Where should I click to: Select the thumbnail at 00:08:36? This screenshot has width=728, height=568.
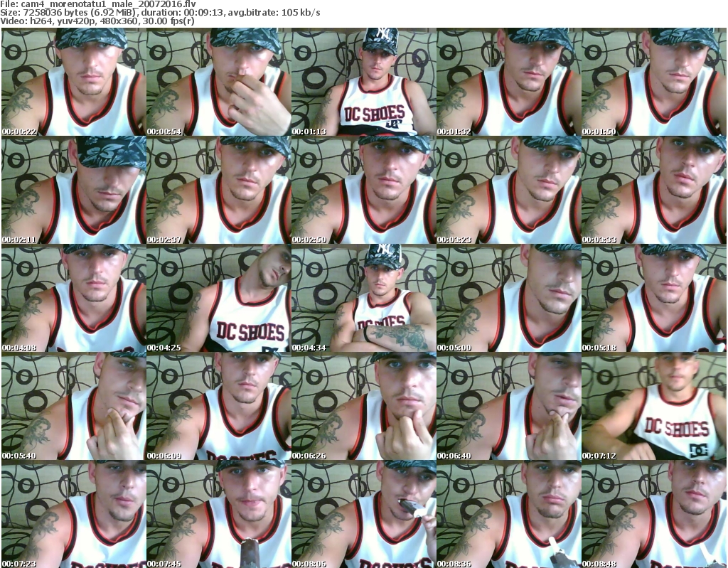(x=509, y=514)
